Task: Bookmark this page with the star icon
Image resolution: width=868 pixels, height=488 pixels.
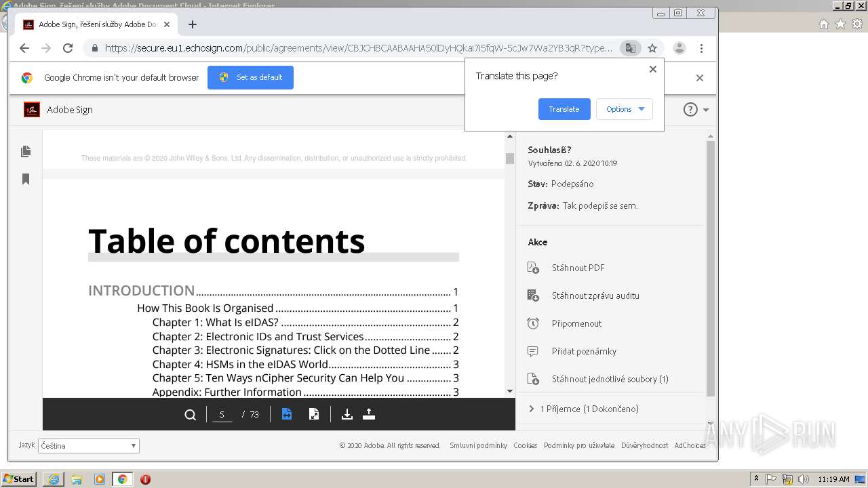Action: (x=652, y=48)
